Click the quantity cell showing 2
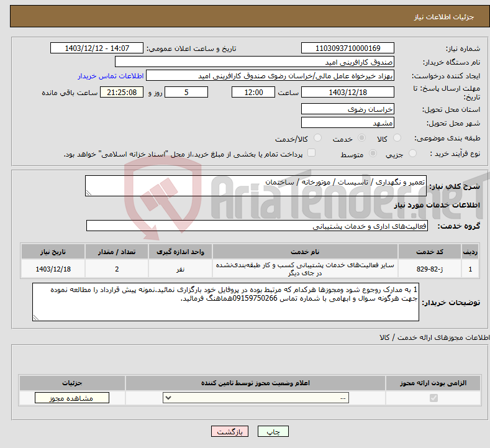 coord(117,269)
